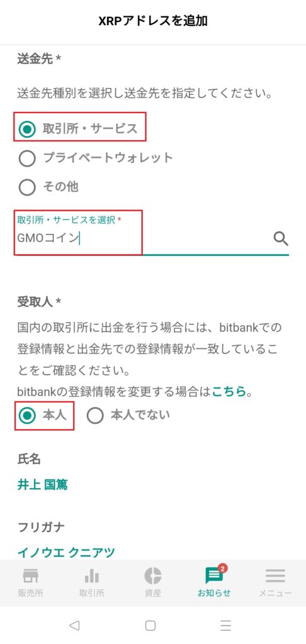The height and width of the screenshot is (644, 306).
Task: Tap the name 井上 国篤
Action: 43,485
